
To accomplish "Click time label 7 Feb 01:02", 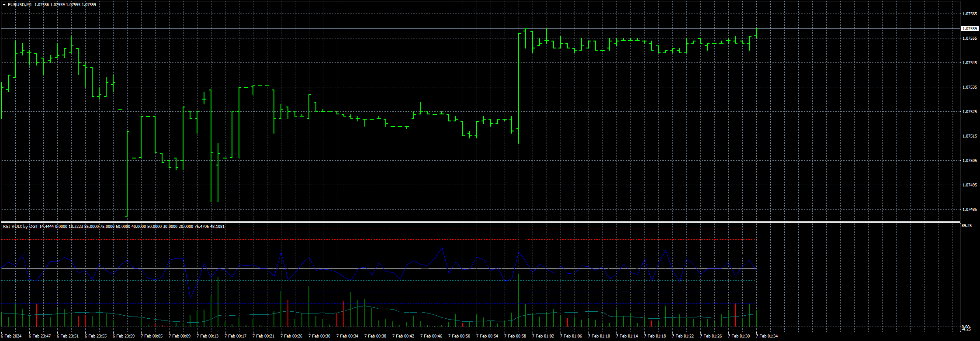I will pos(543,336).
